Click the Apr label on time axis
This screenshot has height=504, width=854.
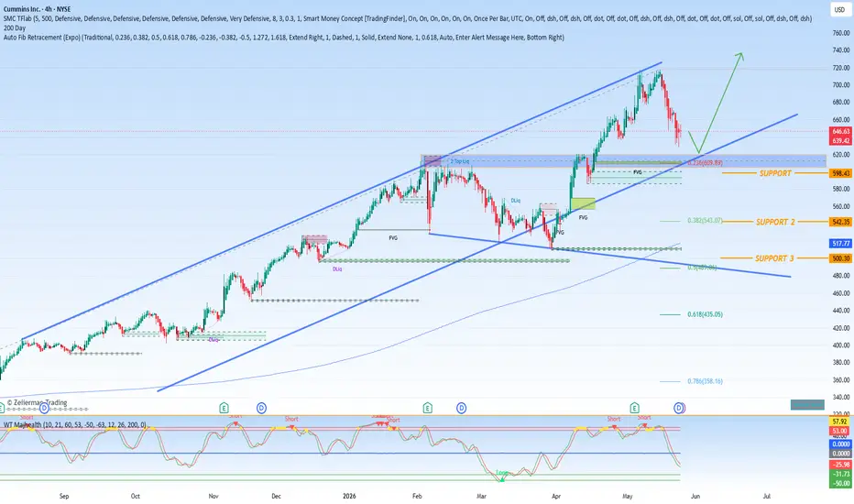(x=556, y=497)
